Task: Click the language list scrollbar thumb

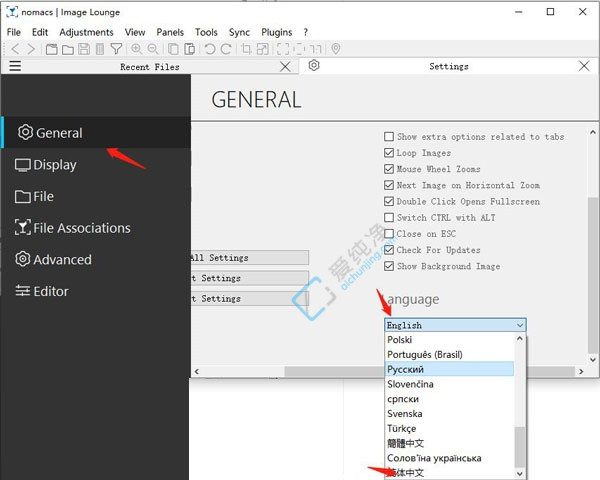Action: (x=520, y=447)
